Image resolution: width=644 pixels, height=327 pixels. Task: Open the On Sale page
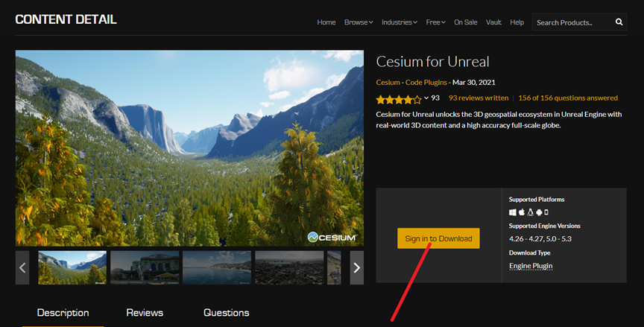pyautogui.click(x=465, y=22)
